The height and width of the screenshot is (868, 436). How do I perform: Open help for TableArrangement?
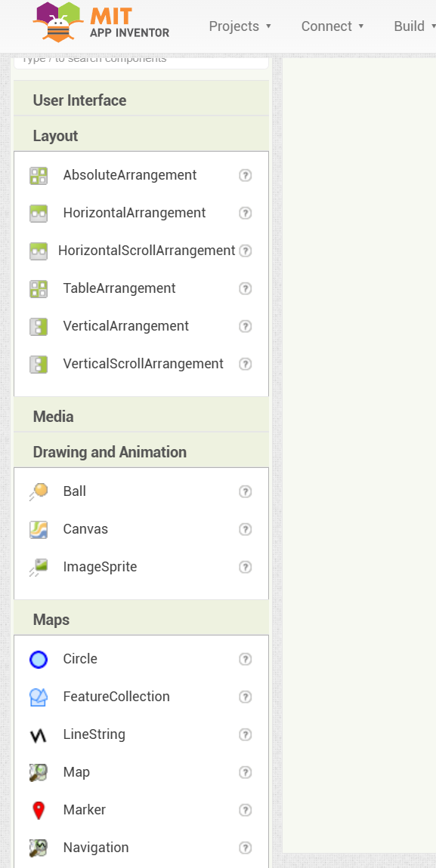pos(246,288)
